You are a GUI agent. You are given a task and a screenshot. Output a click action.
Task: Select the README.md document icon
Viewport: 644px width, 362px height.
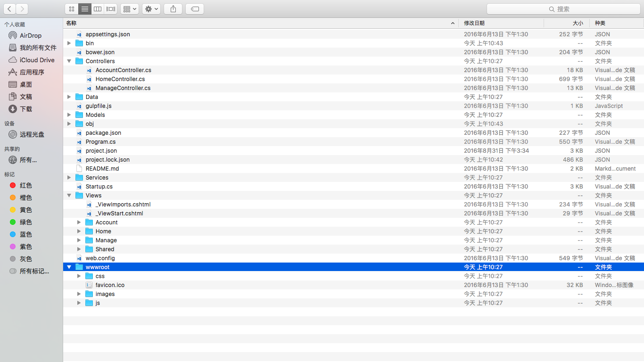pyautogui.click(x=79, y=168)
